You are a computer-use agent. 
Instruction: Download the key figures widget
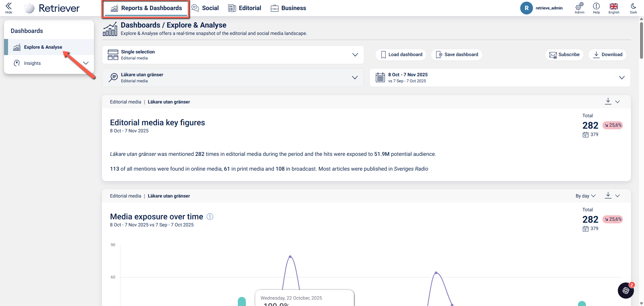[x=608, y=101]
